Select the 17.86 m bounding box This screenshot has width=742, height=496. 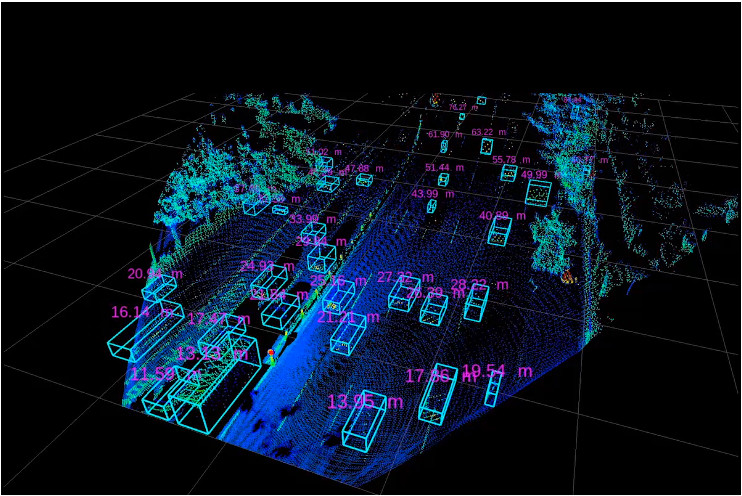438,395
